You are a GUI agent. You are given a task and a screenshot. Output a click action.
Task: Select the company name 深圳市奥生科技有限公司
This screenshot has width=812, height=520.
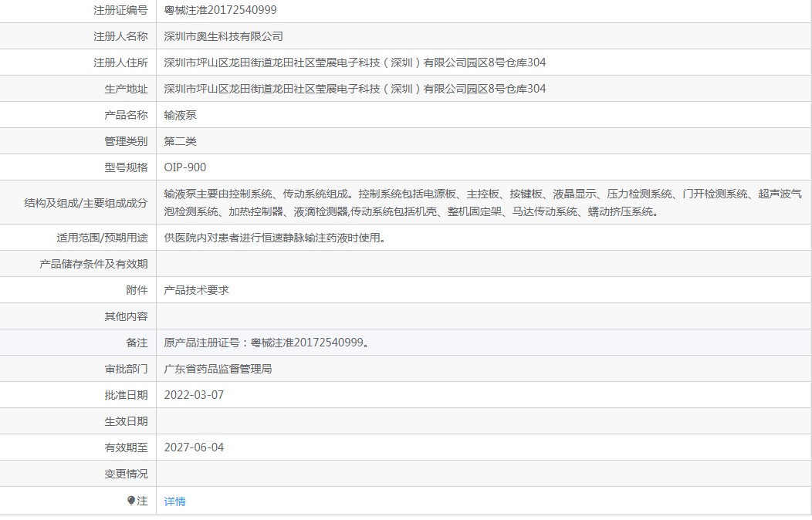pyautogui.click(x=223, y=36)
